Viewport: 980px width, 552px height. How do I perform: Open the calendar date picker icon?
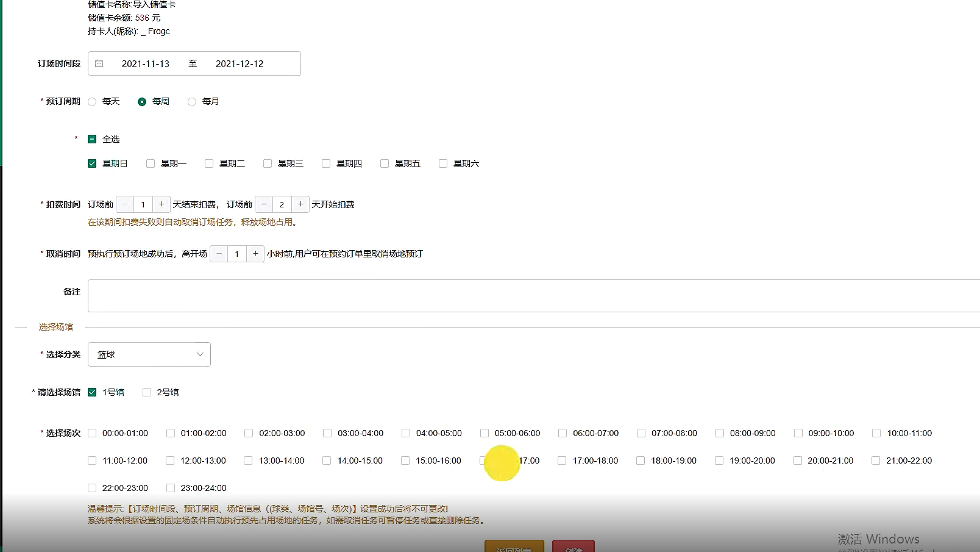point(99,63)
